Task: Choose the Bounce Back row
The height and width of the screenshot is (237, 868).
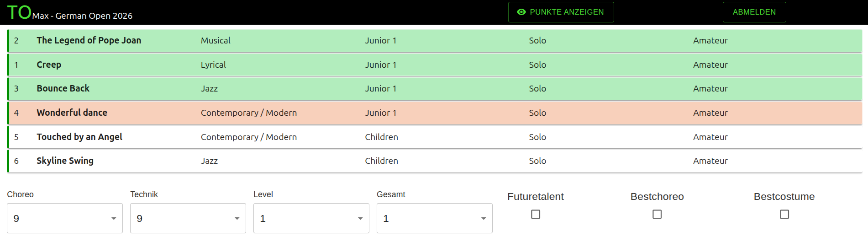Action: (63, 89)
